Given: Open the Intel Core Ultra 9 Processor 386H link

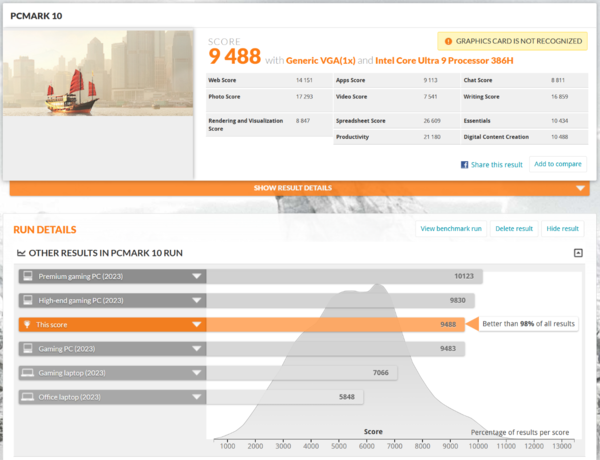Looking at the screenshot, I should point(444,60).
